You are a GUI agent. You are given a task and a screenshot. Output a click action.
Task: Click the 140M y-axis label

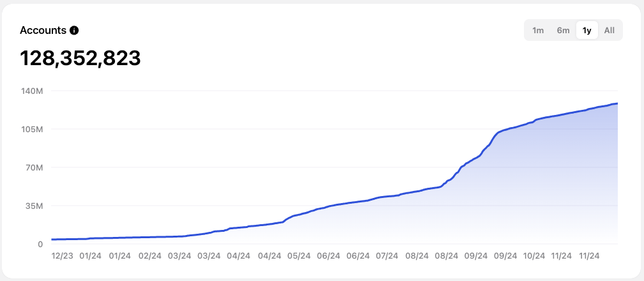(x=31, y=91)
